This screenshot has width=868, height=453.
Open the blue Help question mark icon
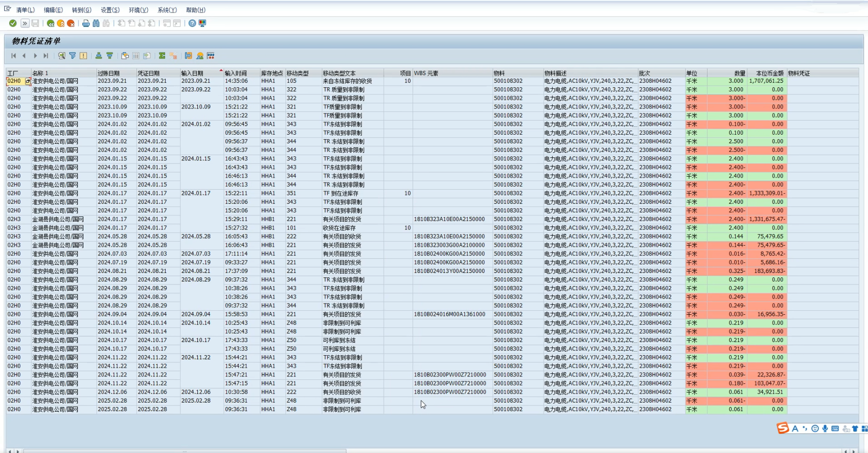pos(192,23)
